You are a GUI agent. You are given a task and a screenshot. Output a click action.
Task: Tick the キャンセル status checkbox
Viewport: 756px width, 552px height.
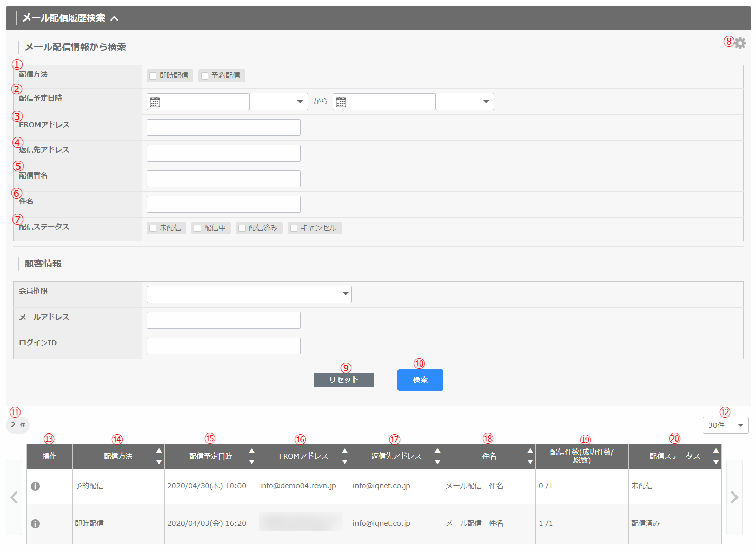click(294, 228)
